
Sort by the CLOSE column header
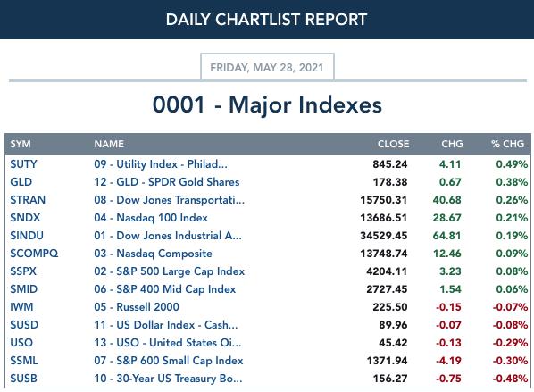[x=393, y=144]
